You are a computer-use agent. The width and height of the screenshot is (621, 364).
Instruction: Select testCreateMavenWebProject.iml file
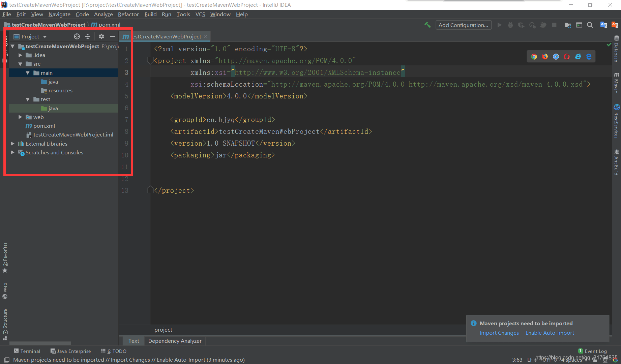click(x=73, y=134)
